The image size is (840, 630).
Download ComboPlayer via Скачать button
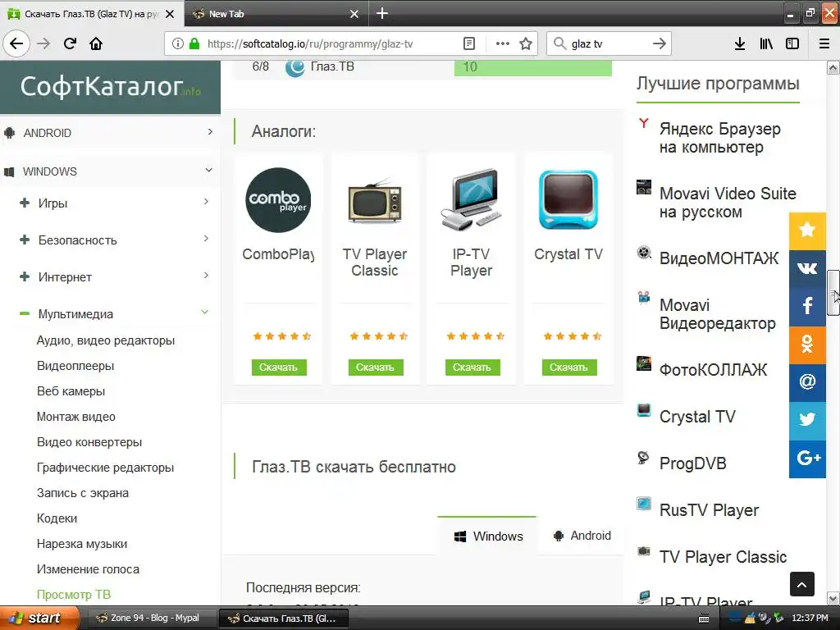point(279,367)
